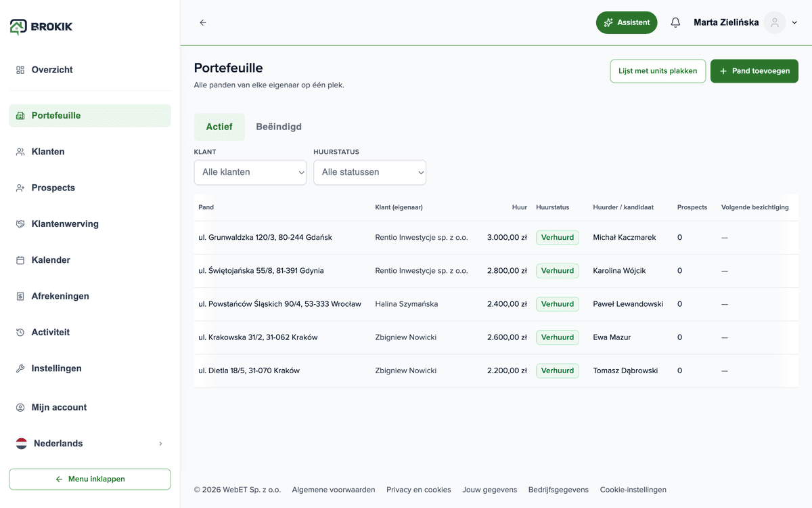The image size is (812, 508).
Task: Click Lijst met units plakken button
Action: 658,71
